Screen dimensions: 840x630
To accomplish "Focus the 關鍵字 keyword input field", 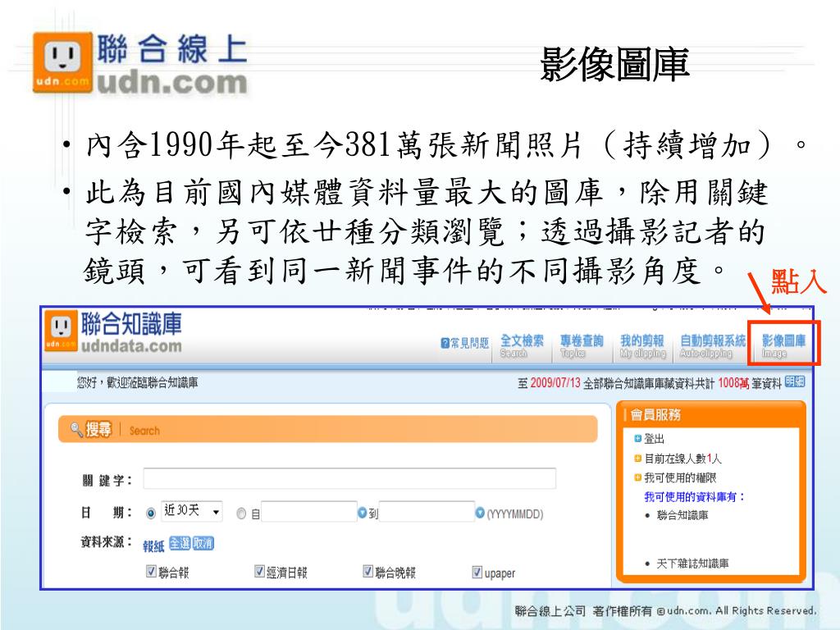I will pos(349,478).
